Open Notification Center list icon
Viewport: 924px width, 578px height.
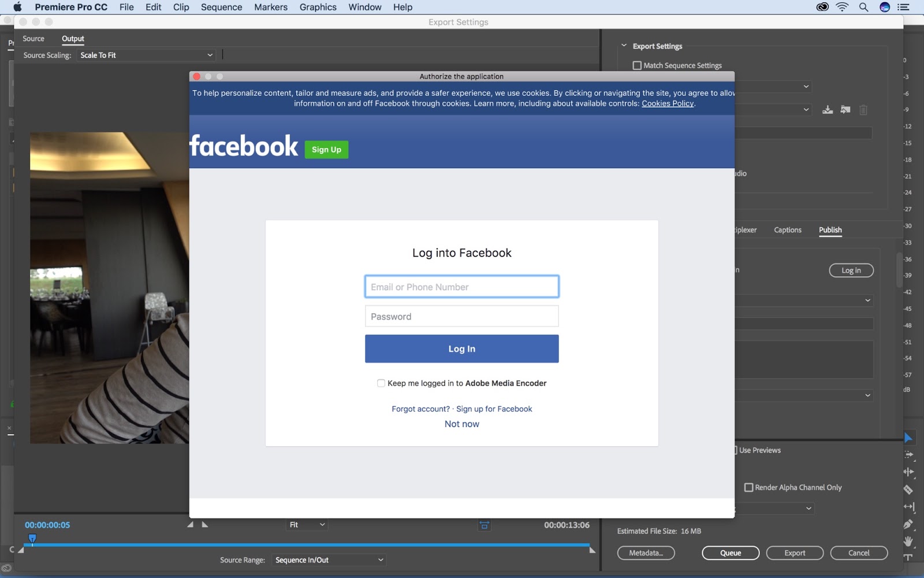pyautogui.click(x=904, y=7)
